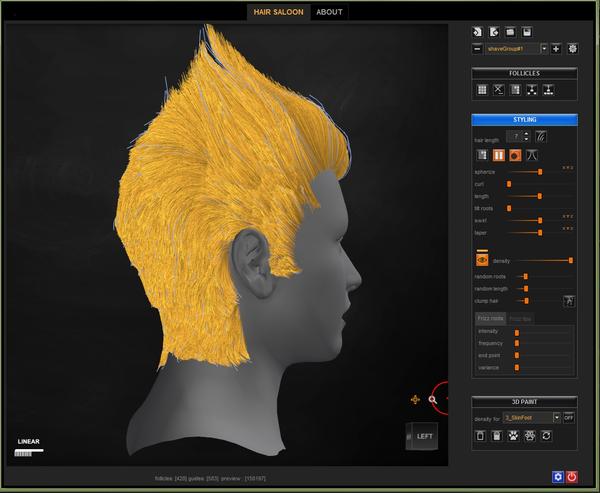
Task: Click the last icon in Follicles row
Action: [549, 90]
